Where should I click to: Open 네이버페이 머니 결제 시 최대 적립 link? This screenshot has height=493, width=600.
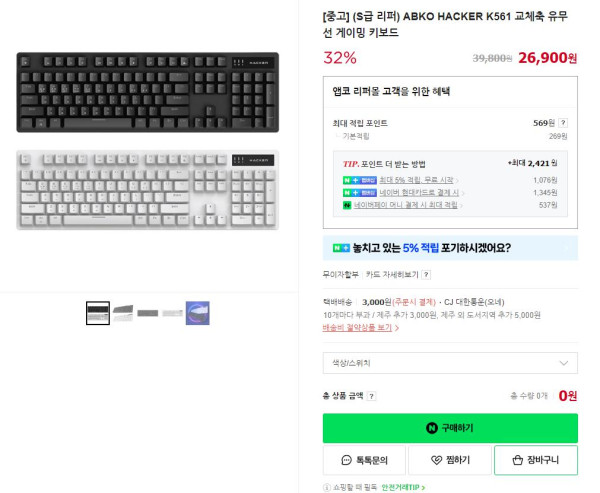click(405, 205)
